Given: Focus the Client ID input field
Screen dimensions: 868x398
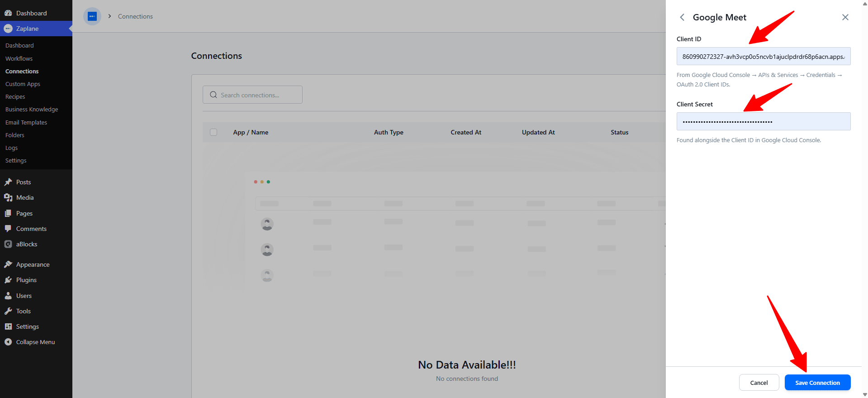Looking at the screenshot, I should 764,57.
